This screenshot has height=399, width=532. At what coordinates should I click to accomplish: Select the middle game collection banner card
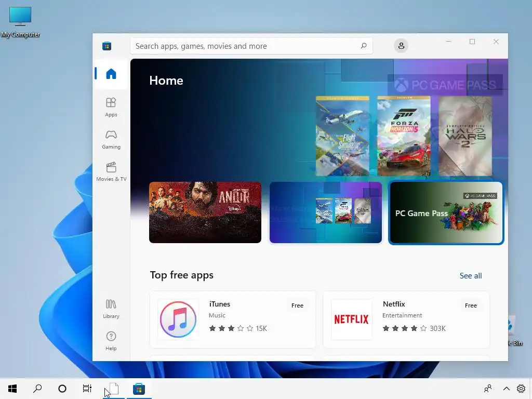click(x=326, y=212)
